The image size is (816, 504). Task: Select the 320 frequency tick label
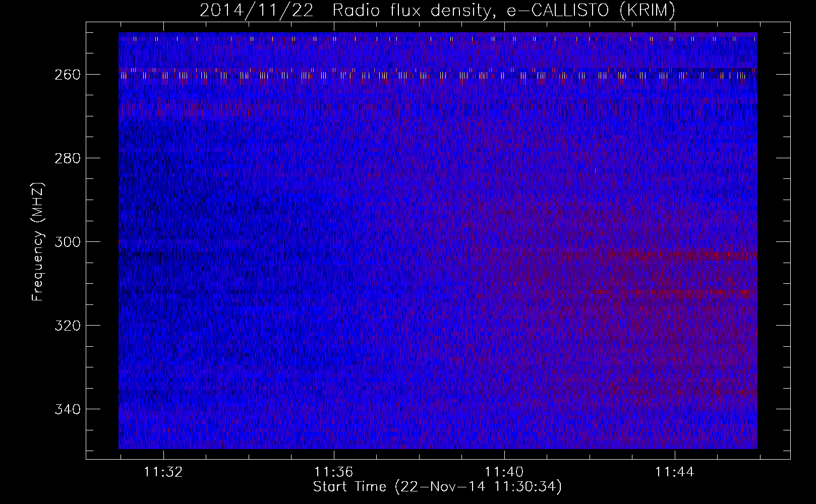(67, 326)
